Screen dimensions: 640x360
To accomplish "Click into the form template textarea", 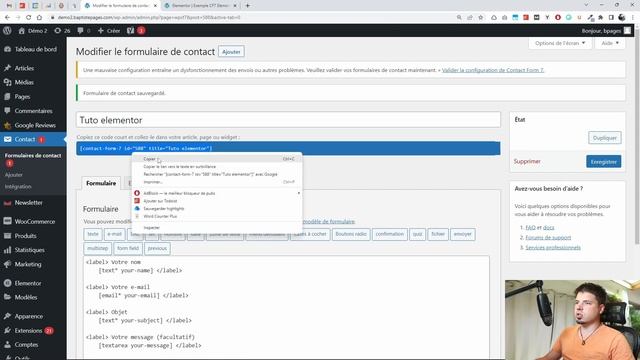I will [x=286, y=307].
